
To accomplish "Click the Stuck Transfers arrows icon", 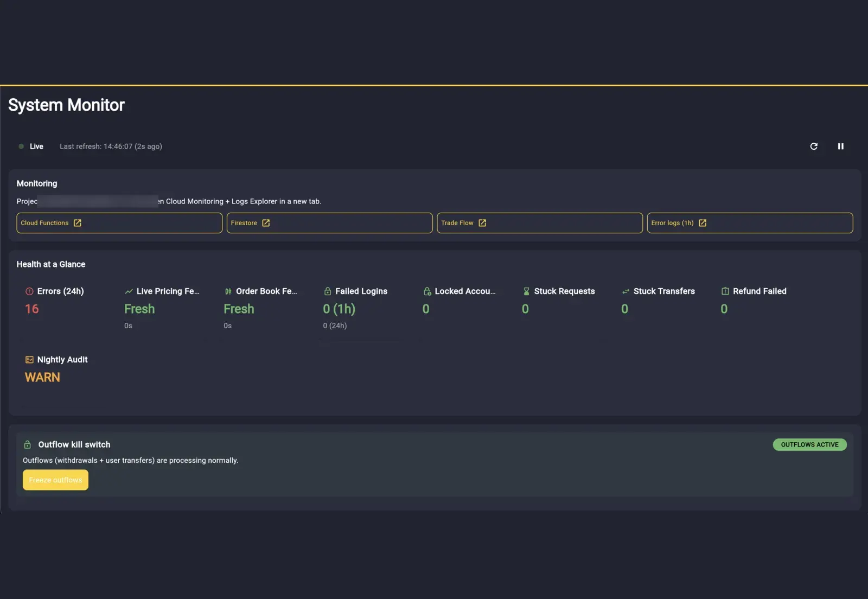I will coord(626,291).
